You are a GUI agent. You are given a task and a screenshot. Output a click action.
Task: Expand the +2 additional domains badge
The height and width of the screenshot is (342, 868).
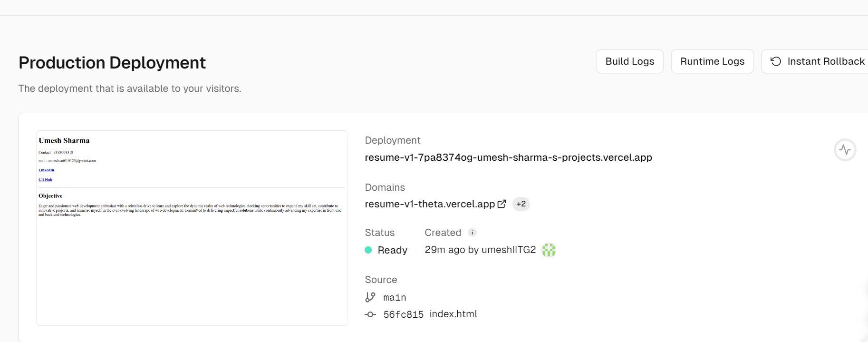tap(521, 204)
